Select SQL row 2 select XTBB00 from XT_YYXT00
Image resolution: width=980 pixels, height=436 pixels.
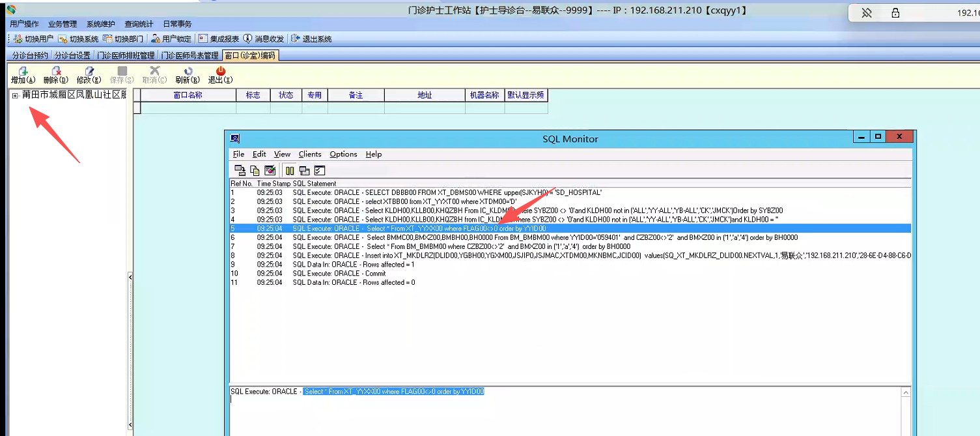pos(570,202)
